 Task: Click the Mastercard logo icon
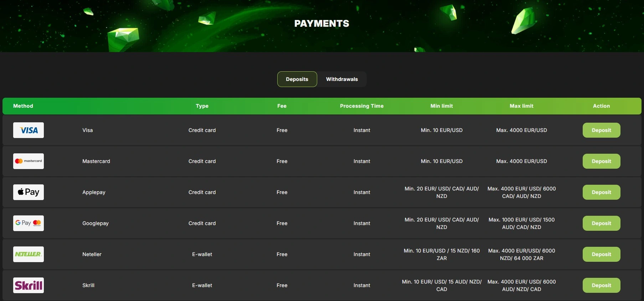29,161
